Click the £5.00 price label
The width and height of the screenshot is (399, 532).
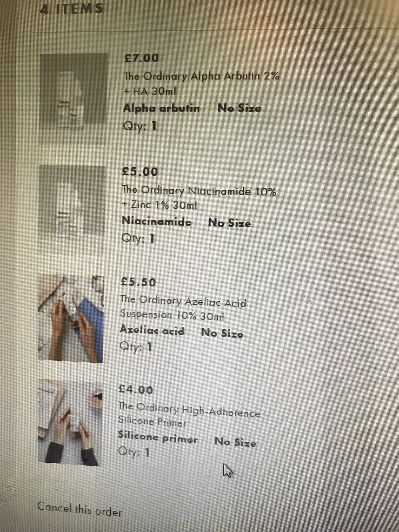[x=140, y=172]
